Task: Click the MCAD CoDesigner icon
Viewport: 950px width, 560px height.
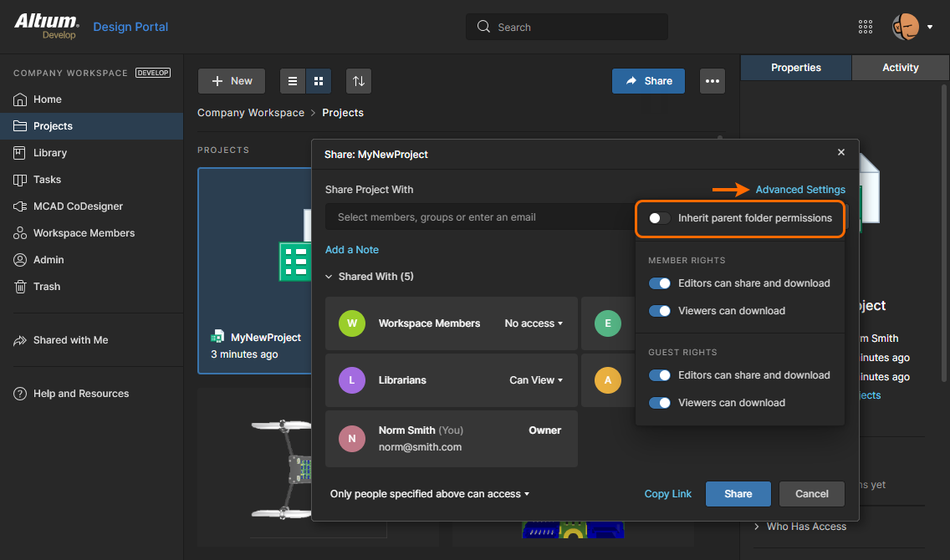Action: click(x=20, y=206)
